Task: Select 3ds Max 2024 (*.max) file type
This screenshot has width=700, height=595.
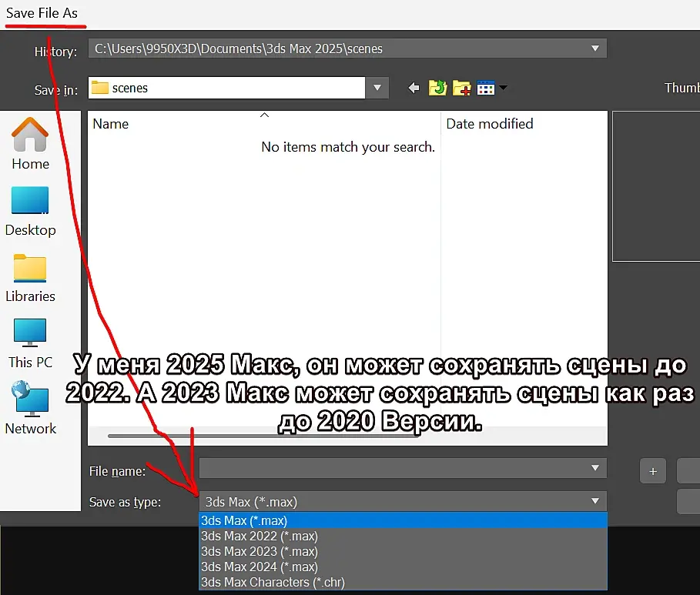Action: (x=403, y=567)
